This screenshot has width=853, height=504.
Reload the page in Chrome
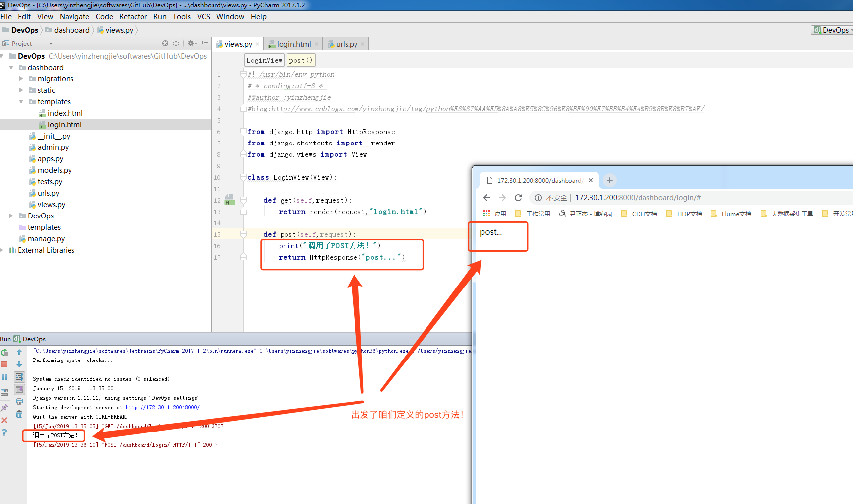click(x=518, y=198)
